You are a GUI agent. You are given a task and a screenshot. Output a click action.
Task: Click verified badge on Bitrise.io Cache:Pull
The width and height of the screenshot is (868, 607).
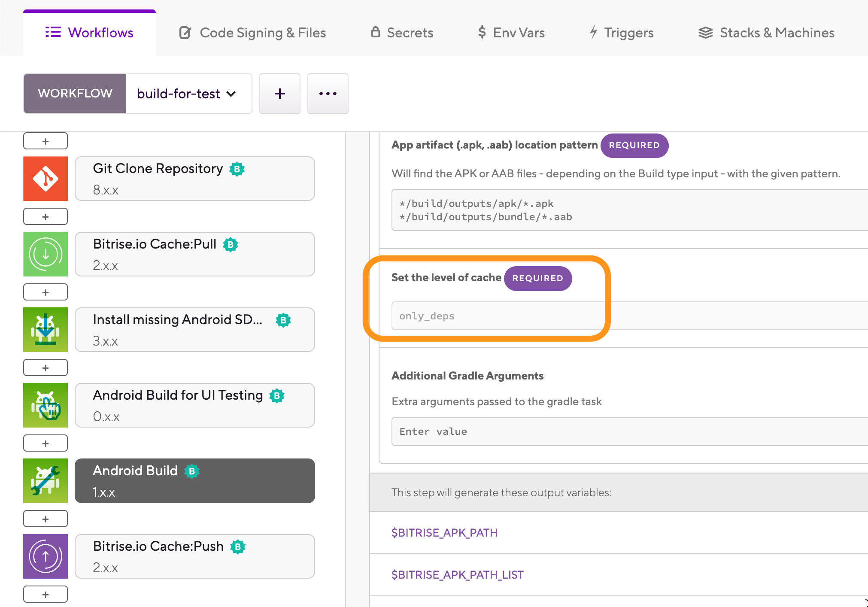pos(231,245)
